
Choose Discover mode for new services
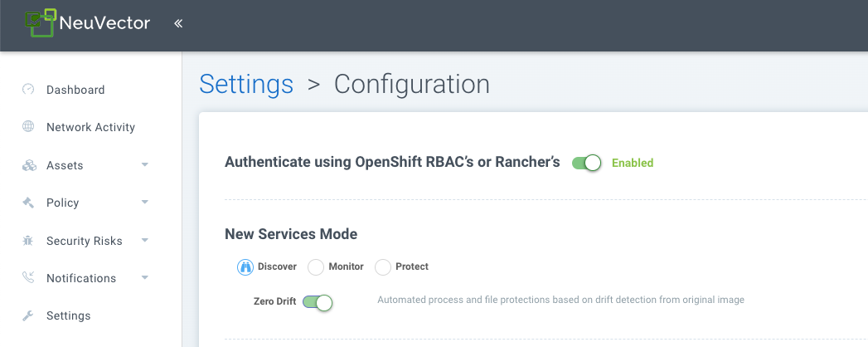[245, 266]
